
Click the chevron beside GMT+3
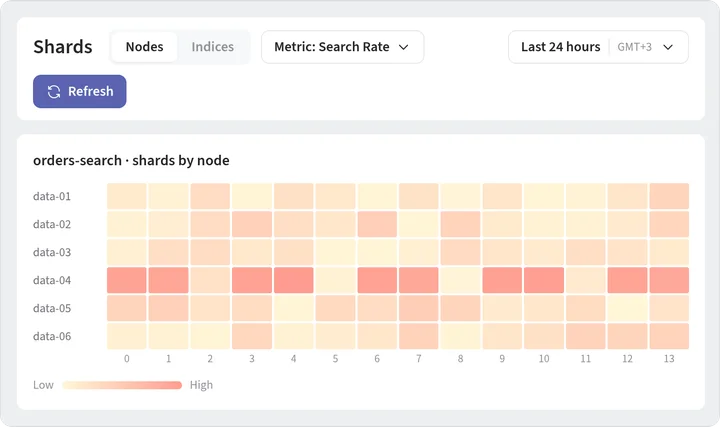(668, 47)
